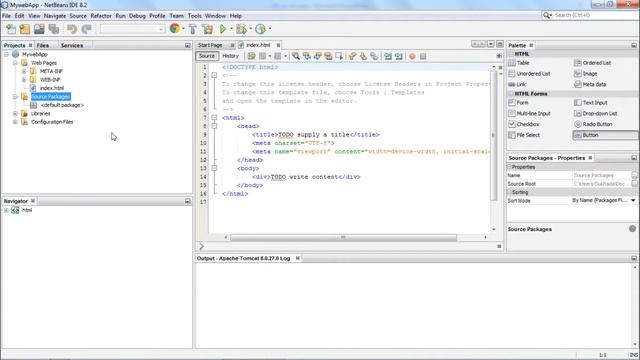Select the default package node
Viewport: 640px width, 360px height.
[62, 105]
